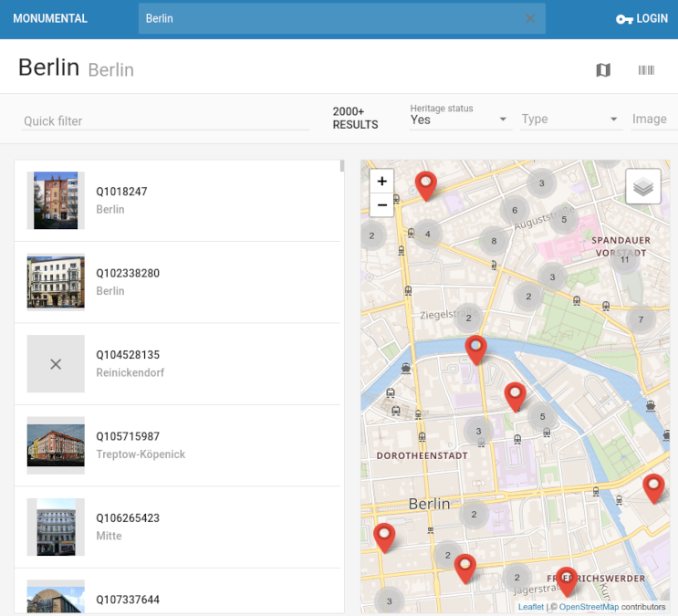
Task: Open the Image filter dropdown
Action: point(652,120)
